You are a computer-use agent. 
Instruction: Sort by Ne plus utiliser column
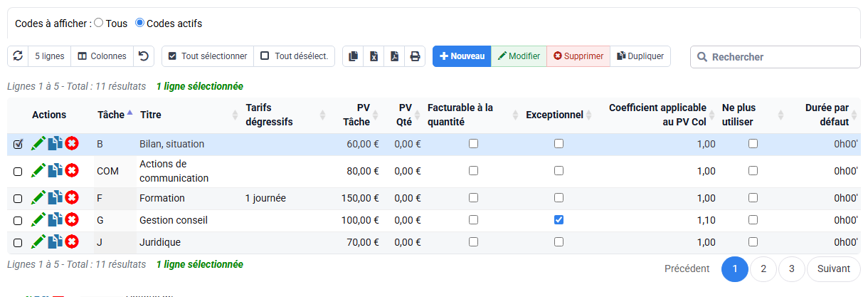tap(752, 115)
